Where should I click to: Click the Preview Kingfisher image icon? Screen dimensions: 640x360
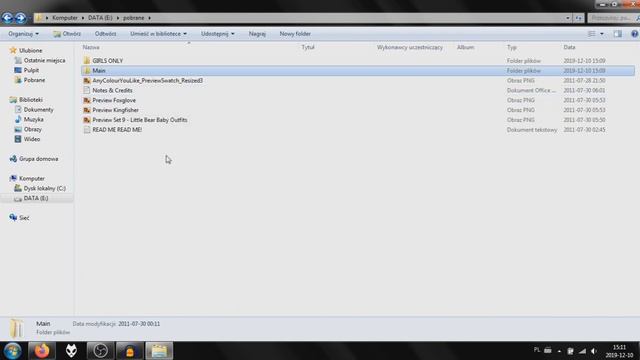coord(87,110)
